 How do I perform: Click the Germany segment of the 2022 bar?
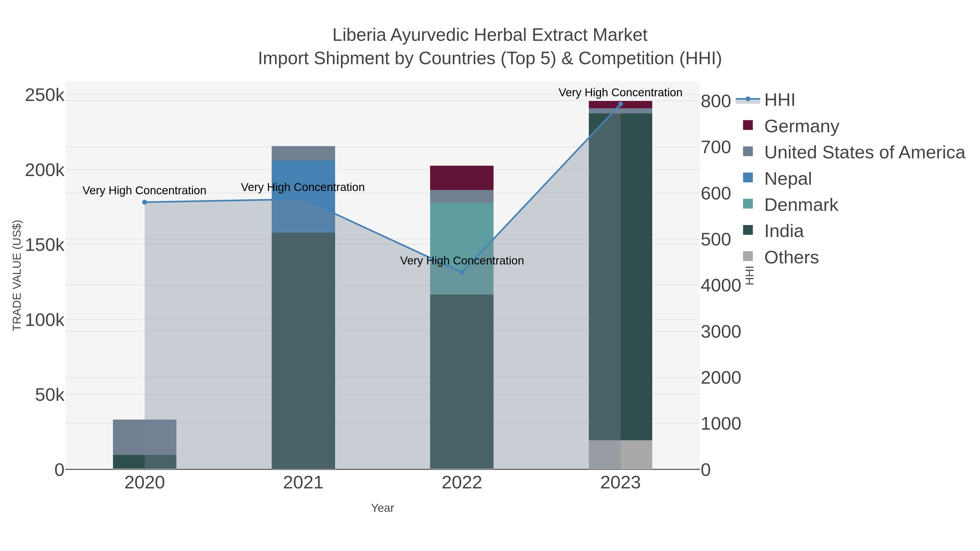pos(462,178)
